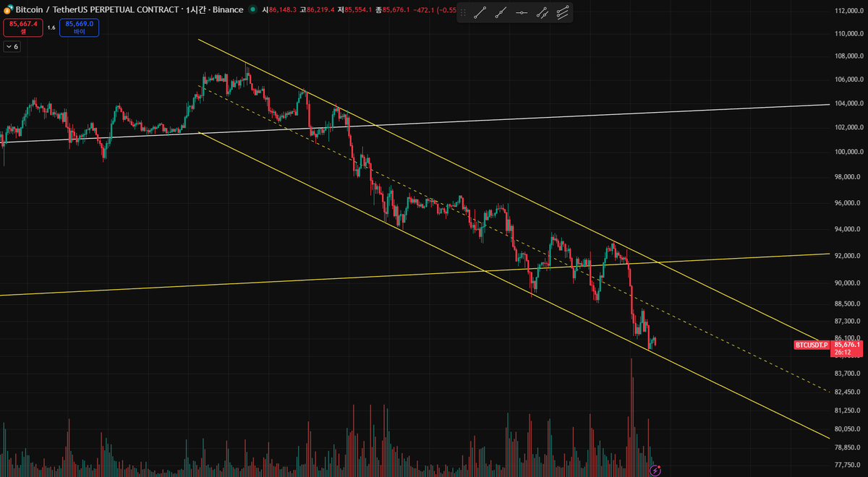Click the 100,000.0 price axis label
The image size is (868, 477).
849,152
